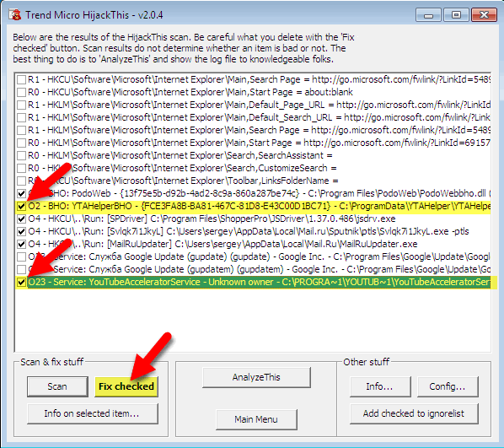
Task: Check the R1 HKCU Search Page entry checkbox
Action: [21, 79]
